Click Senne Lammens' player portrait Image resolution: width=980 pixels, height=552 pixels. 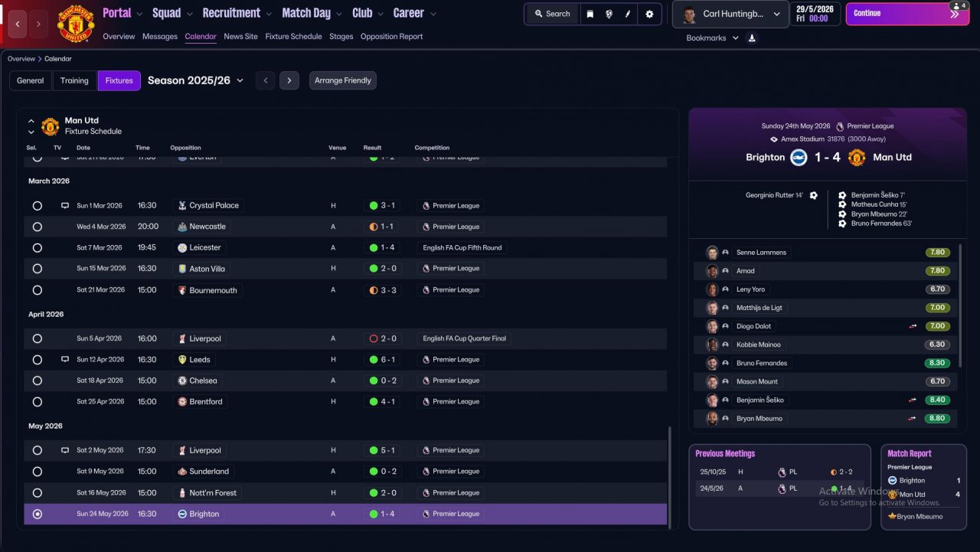click(712, 253)
